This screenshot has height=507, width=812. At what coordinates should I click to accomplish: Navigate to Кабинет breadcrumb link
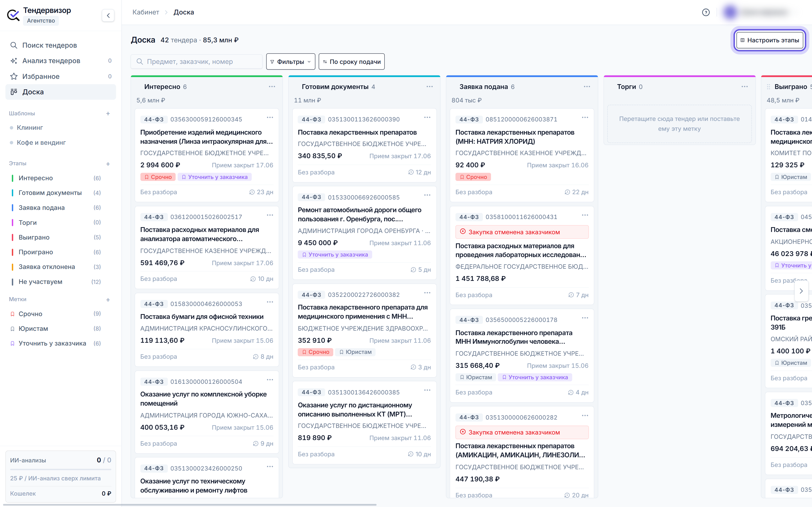click(x=146, y=12)
